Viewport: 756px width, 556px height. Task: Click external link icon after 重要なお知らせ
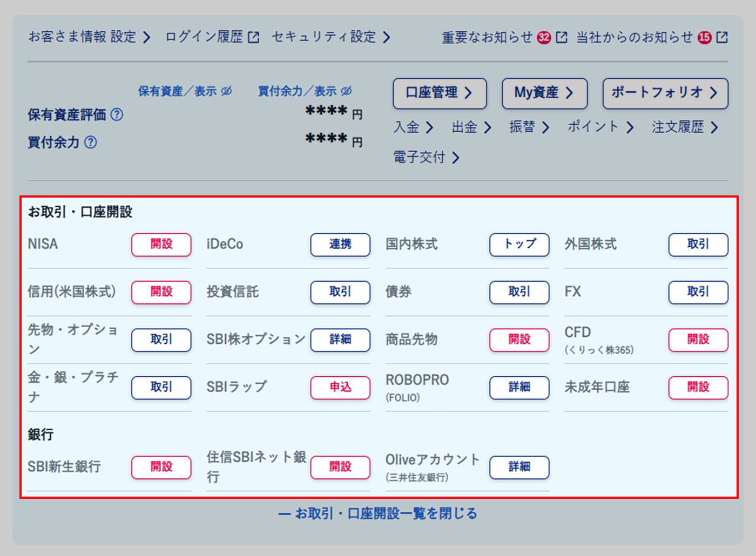point(562,37)
